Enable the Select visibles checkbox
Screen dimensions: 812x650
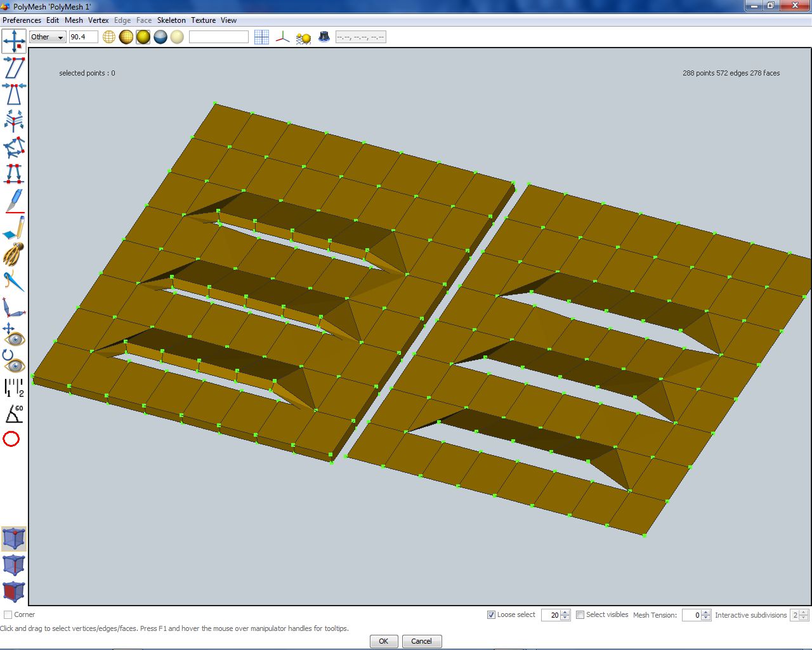click(x=580, y=614)
